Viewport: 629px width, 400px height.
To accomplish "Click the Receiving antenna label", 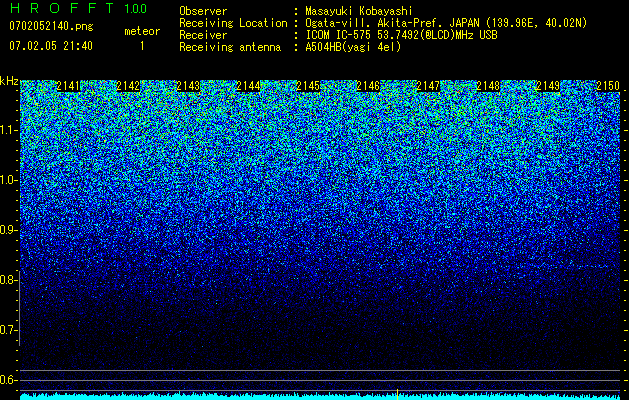I will tap(230, 47).
